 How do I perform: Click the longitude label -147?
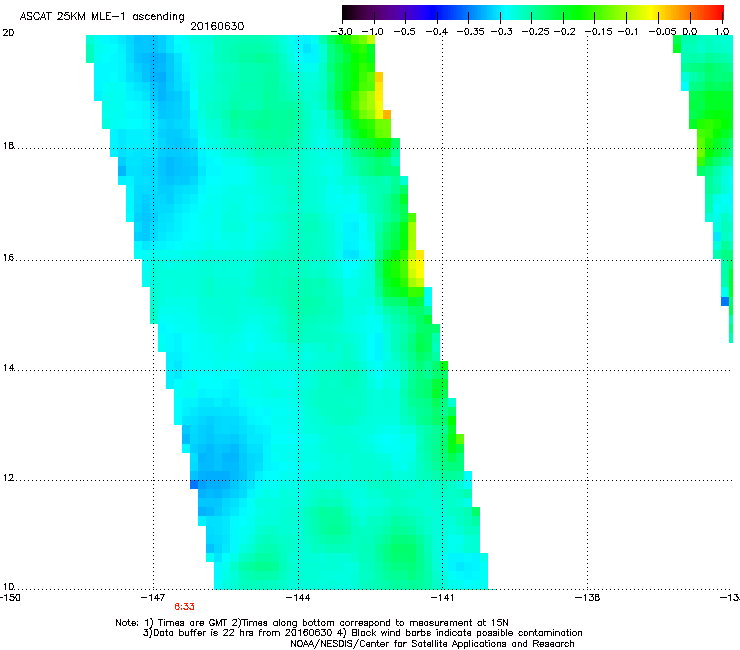[153, 598]
